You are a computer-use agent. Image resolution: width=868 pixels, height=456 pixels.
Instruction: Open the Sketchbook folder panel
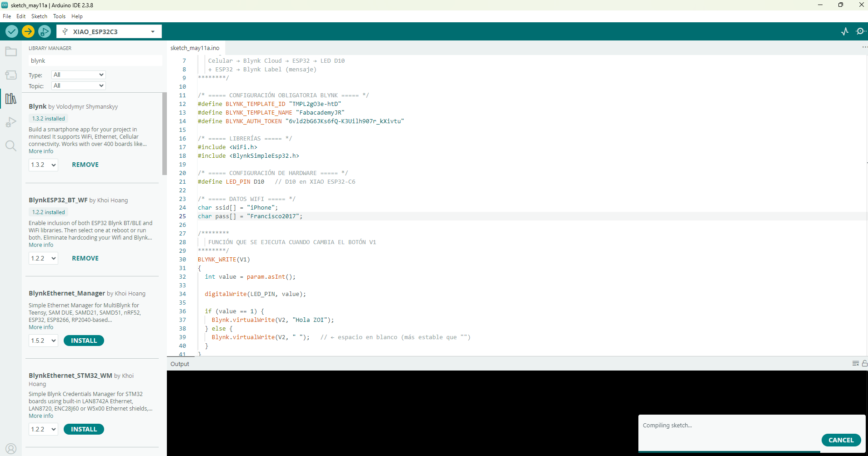(11, 51)
